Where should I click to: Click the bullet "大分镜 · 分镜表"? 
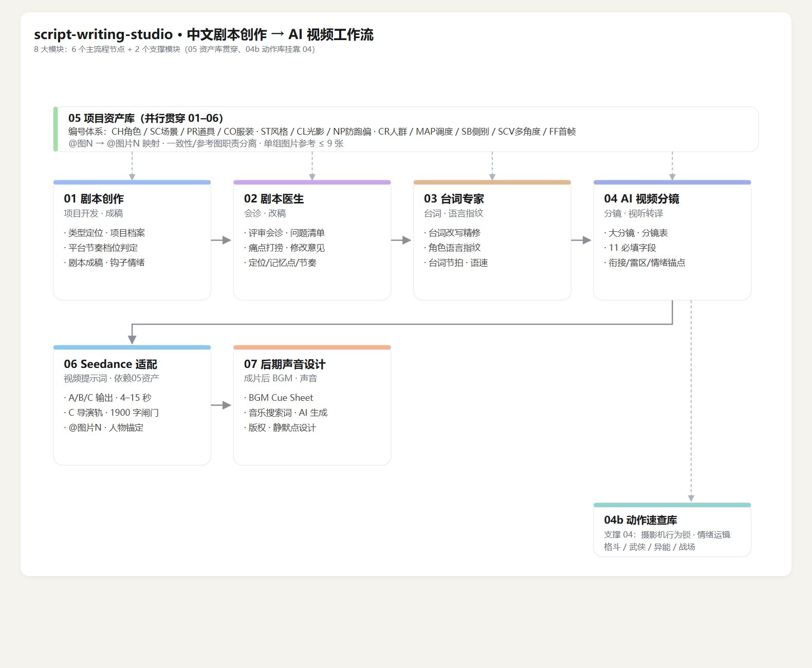636,233
